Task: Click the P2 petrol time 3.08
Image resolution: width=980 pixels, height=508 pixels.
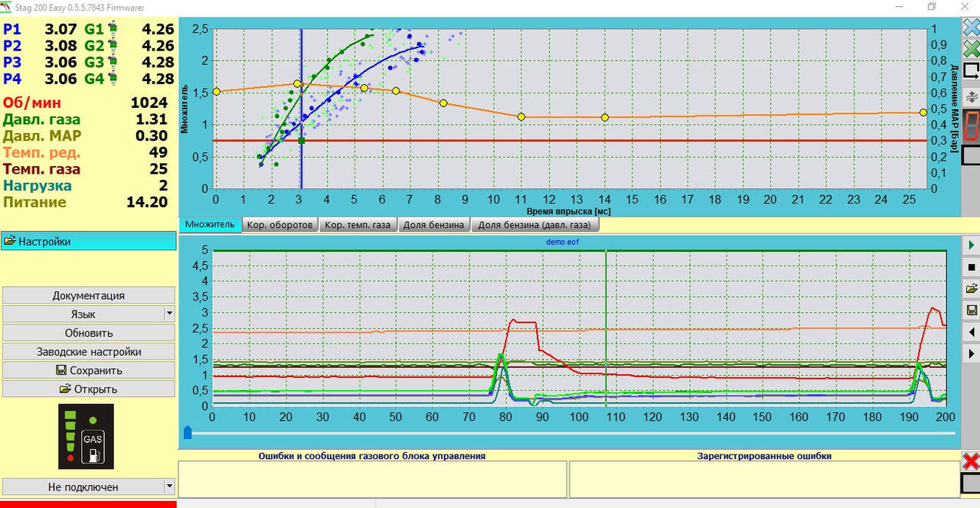Action: [x=62, y=46]
